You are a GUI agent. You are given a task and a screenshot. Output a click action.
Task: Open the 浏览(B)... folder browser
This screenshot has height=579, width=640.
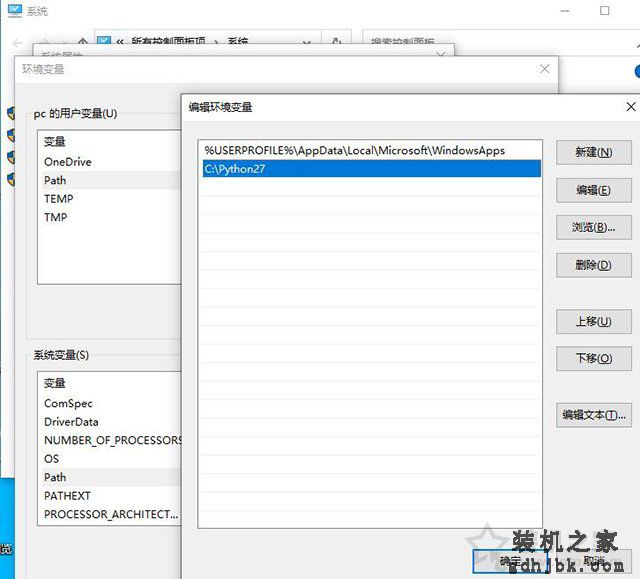(593, 227)
